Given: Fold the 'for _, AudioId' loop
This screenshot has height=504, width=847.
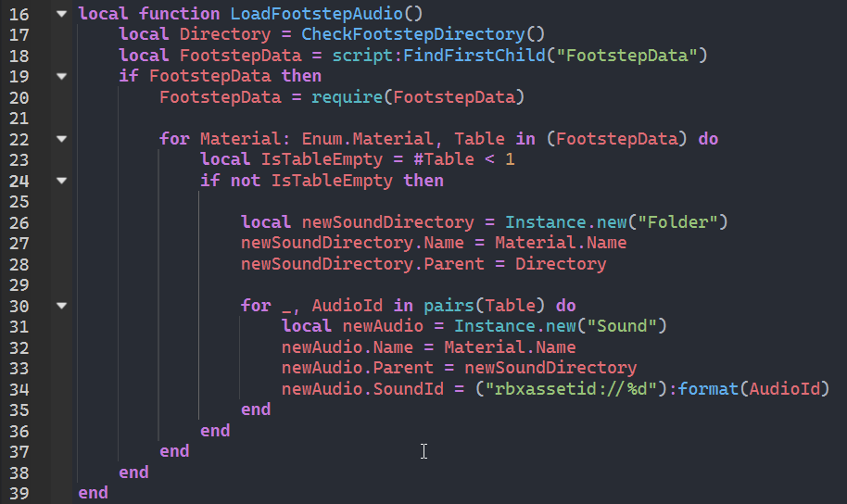Looking at the screenshot, I should click(61, 305).
